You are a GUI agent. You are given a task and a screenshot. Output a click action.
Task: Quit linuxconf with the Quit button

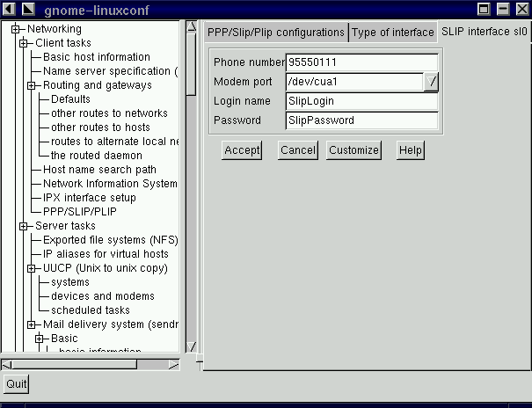(x=16, y=384)
